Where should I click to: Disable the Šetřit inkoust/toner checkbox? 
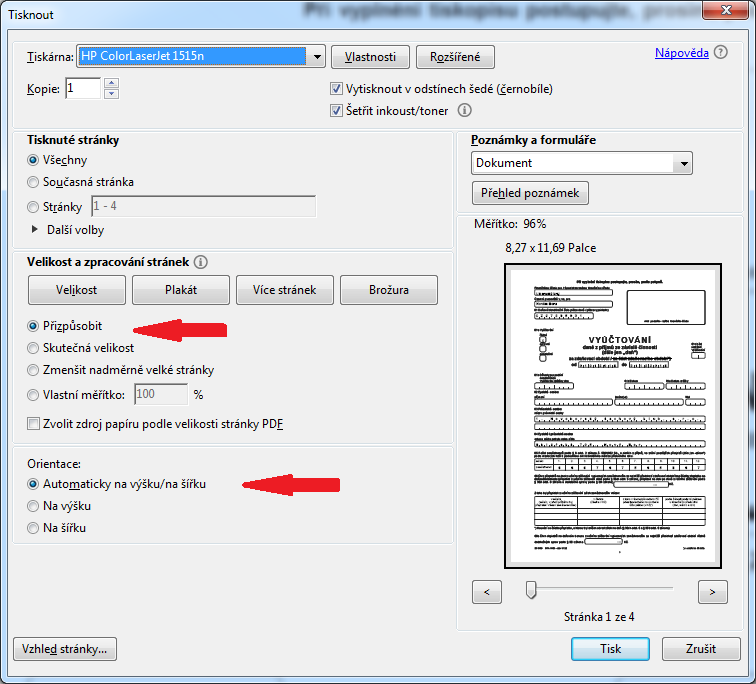[x=337, y=111]
